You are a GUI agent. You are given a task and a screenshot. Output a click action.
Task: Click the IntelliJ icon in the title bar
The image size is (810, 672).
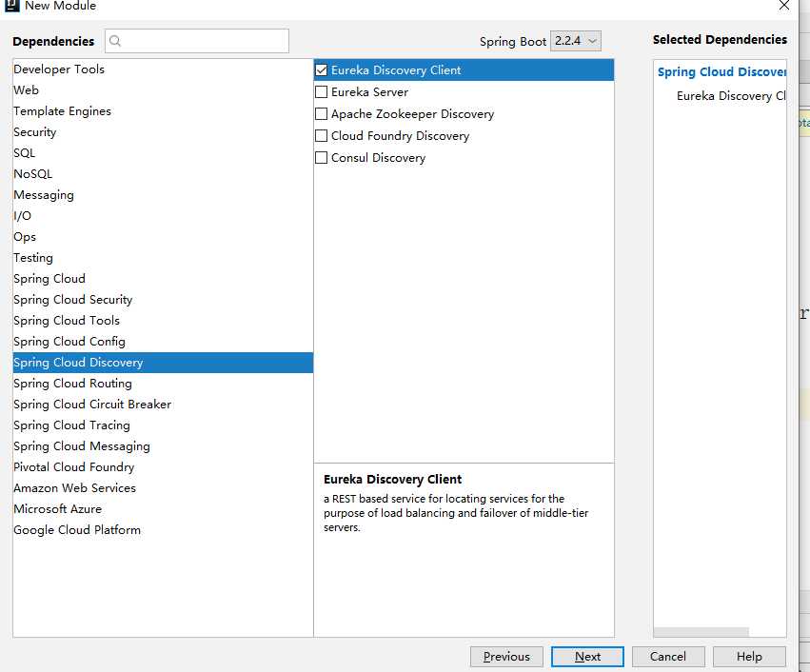[x=10, y=5]
